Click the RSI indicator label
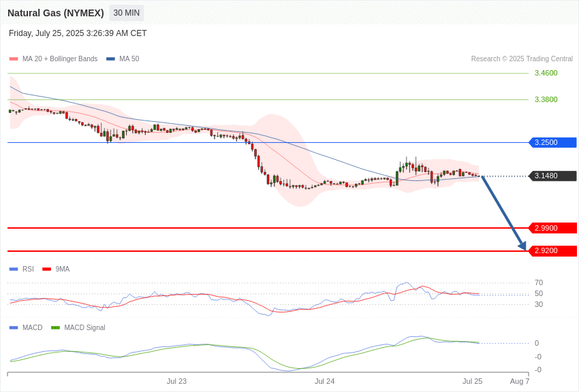 click(28, 269)
